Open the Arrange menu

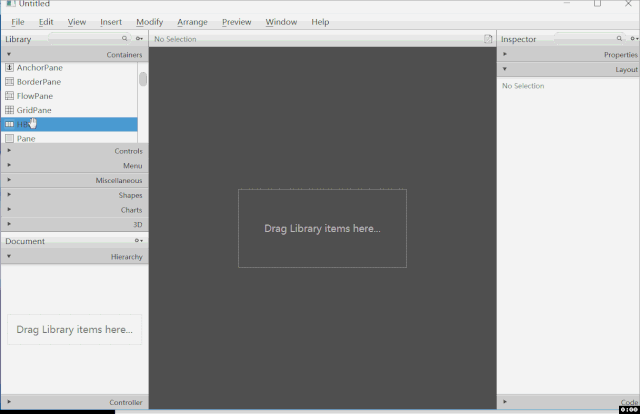coord(192,22)
